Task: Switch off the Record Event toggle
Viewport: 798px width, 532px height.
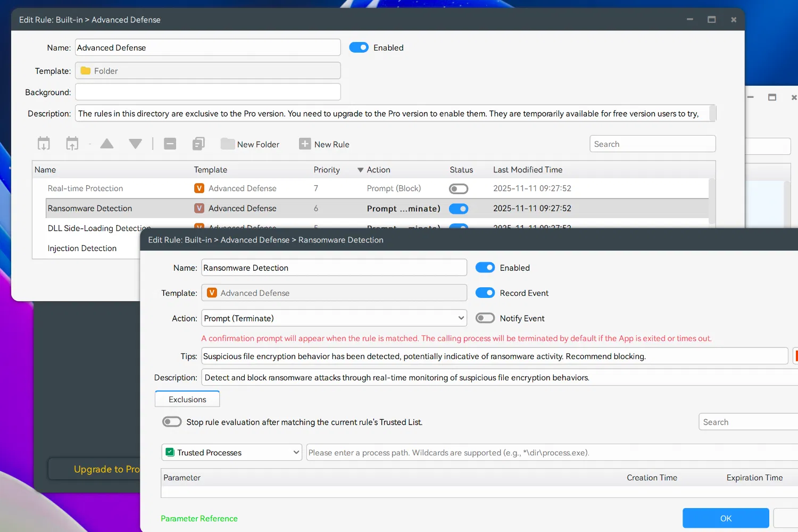Action: [485, 293]
